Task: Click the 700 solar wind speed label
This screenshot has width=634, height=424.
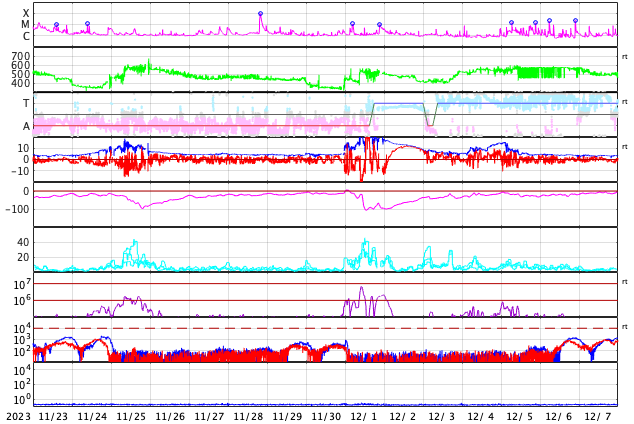Action: (20, 56)
